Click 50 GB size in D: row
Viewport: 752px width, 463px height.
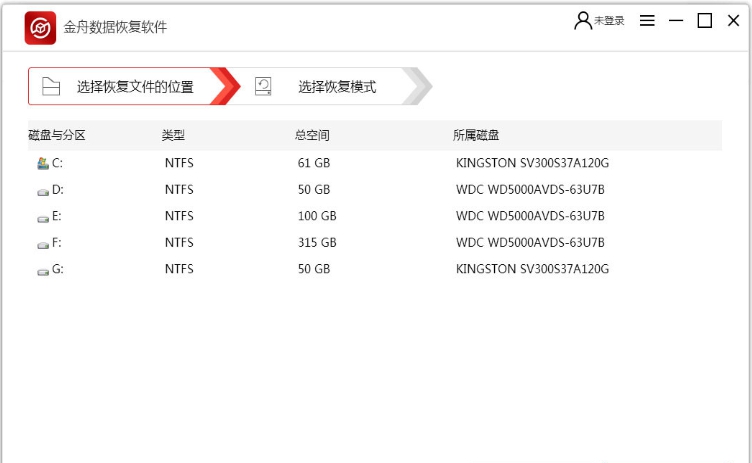coord(314,190)
